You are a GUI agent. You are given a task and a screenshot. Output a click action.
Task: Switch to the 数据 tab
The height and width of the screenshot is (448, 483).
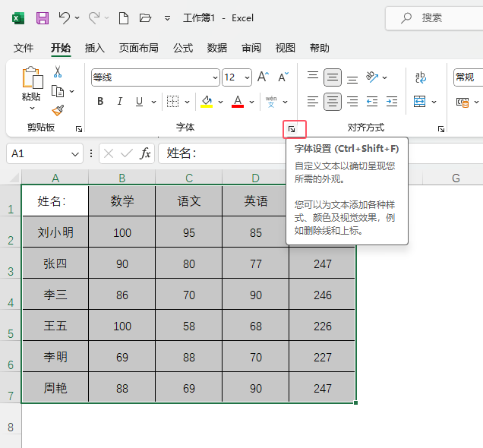(x=217, y=48)
